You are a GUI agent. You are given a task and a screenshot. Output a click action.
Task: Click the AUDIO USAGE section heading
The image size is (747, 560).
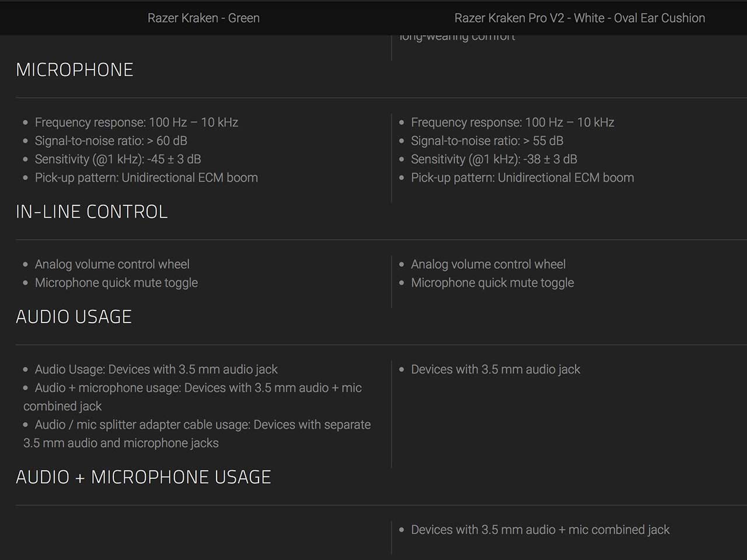[74, 317]
